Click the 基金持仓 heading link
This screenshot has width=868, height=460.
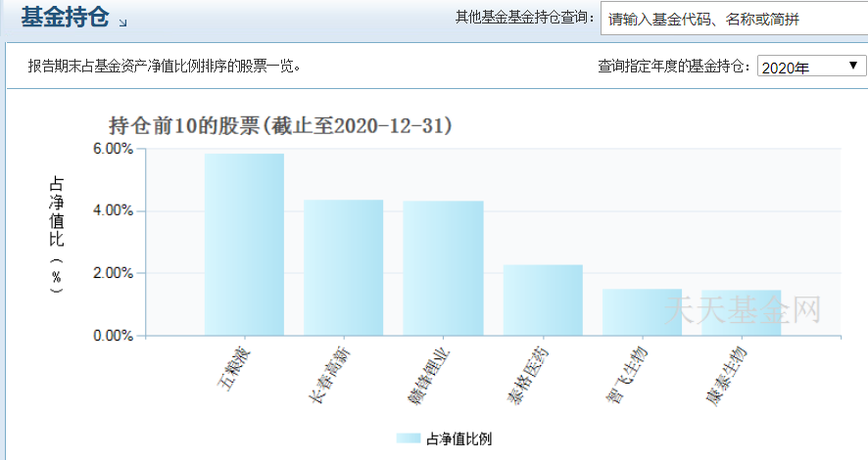(65, 17)
